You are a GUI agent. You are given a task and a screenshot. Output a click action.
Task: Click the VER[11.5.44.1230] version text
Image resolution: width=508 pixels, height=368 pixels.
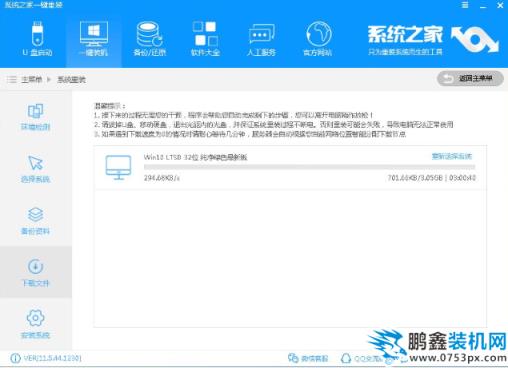52,358
